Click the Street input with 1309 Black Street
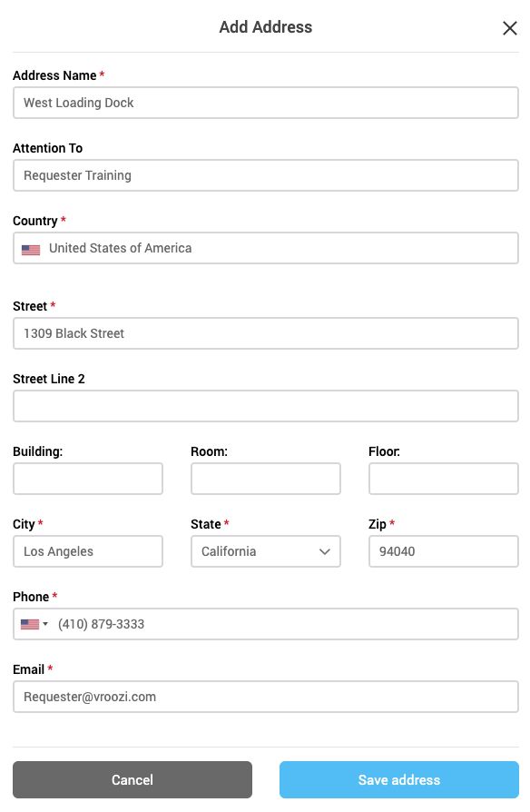Viewport: 530px width, 812px height. (x=266, y=333)
